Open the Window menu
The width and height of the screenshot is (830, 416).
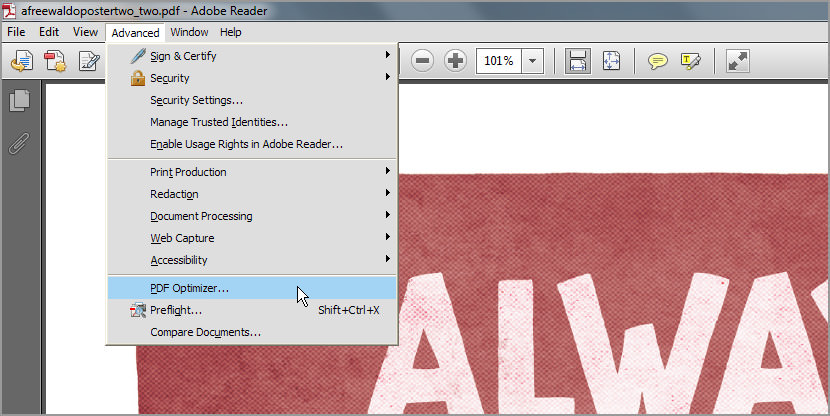coord(190,32)
